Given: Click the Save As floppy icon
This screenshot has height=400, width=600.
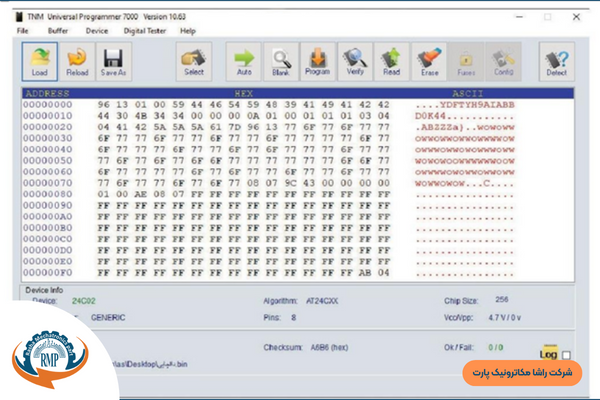Looking at the screenshot, I should point(113,61).
